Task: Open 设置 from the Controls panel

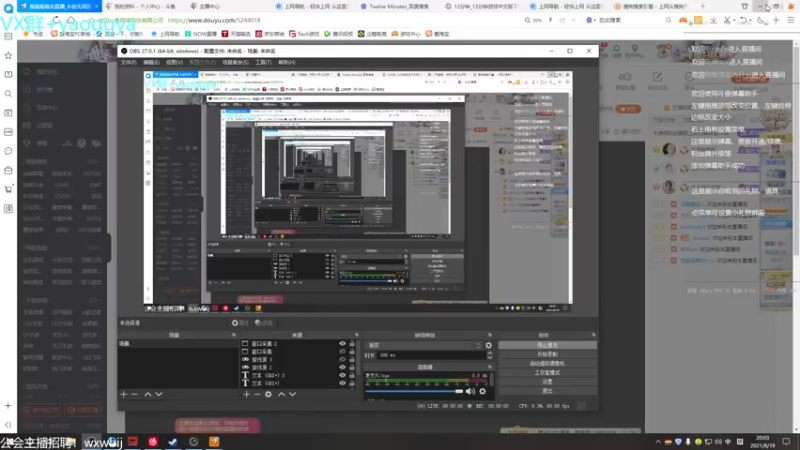Action: (x=547, y=382)
